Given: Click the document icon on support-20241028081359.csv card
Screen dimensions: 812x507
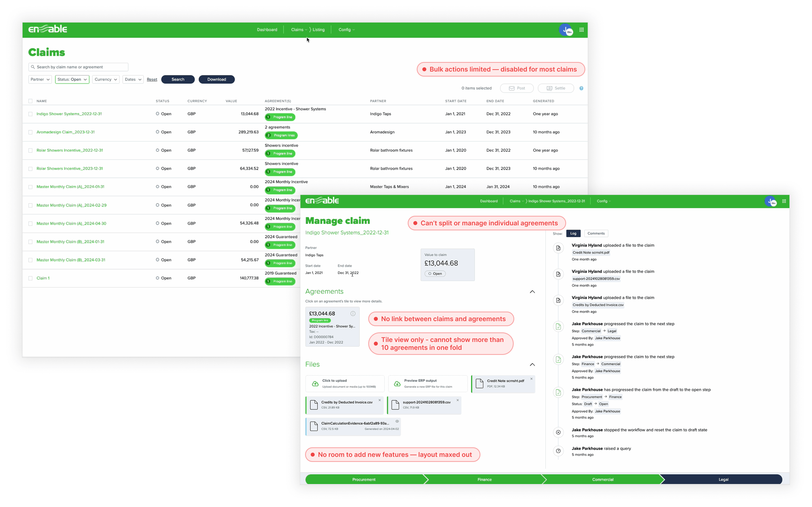Looking at the screenshot, I should (395, 405).
